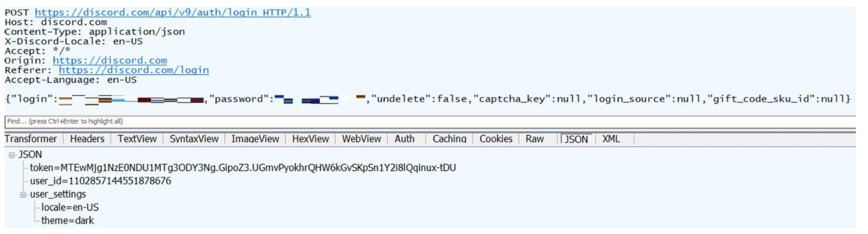The image size is (868, 234).
Task: Switch to SyntaxView tab
Action: click(194, 139)
